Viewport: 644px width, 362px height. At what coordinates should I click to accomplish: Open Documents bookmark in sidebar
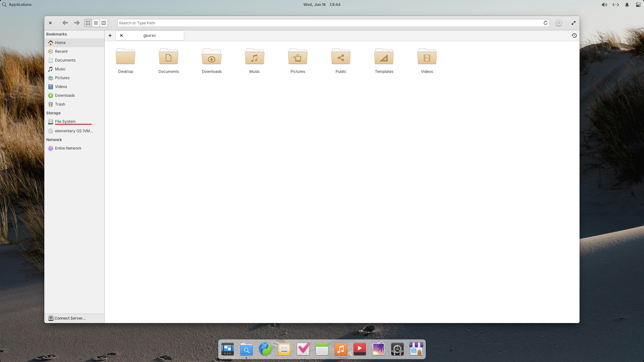pos(74,60)
